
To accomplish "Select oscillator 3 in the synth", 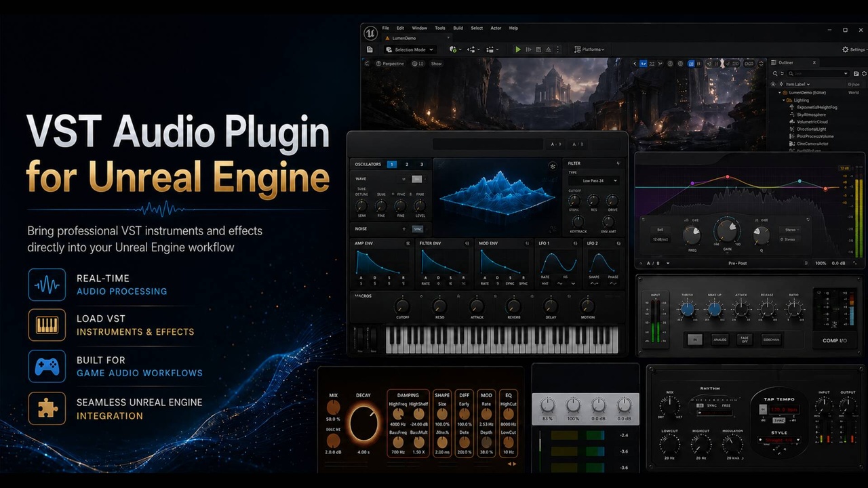I will (422, 164).
